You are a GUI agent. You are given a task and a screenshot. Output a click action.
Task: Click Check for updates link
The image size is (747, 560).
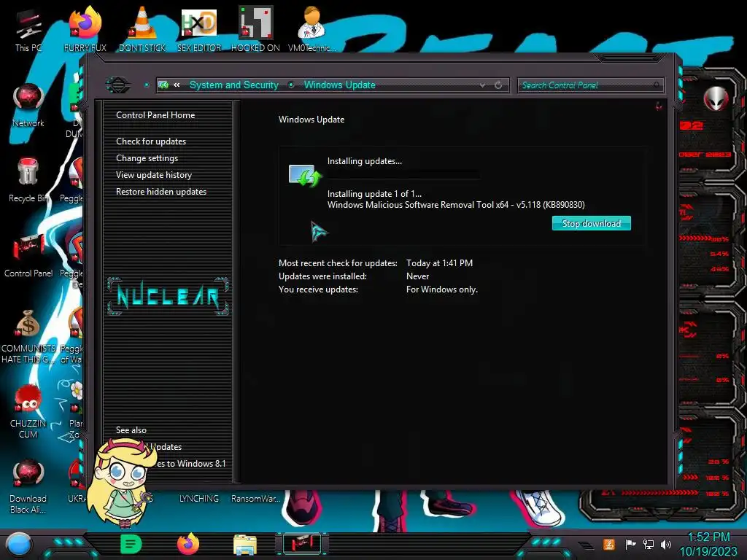tap(151, 141)
